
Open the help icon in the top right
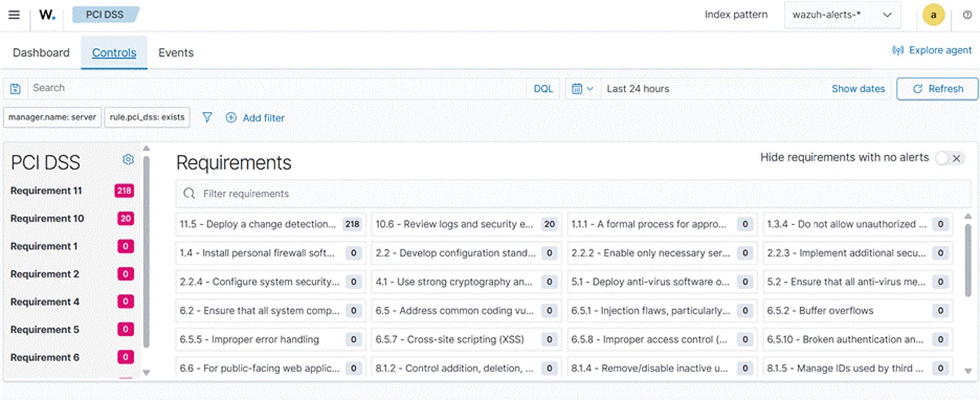pos(967,14)
